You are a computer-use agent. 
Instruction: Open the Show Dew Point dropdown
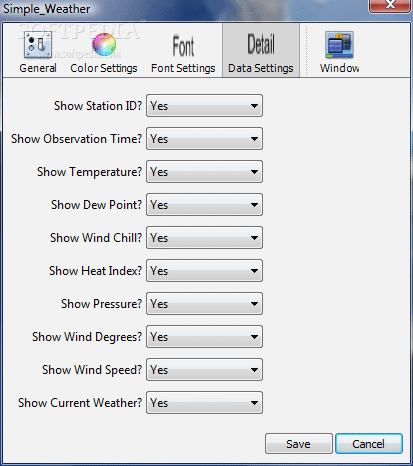tap(204, 205)
